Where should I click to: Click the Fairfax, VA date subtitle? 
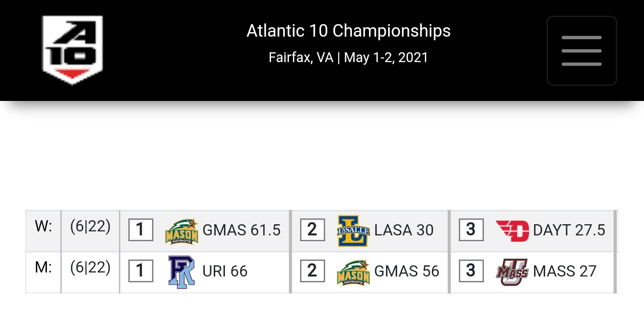point(348,58)
